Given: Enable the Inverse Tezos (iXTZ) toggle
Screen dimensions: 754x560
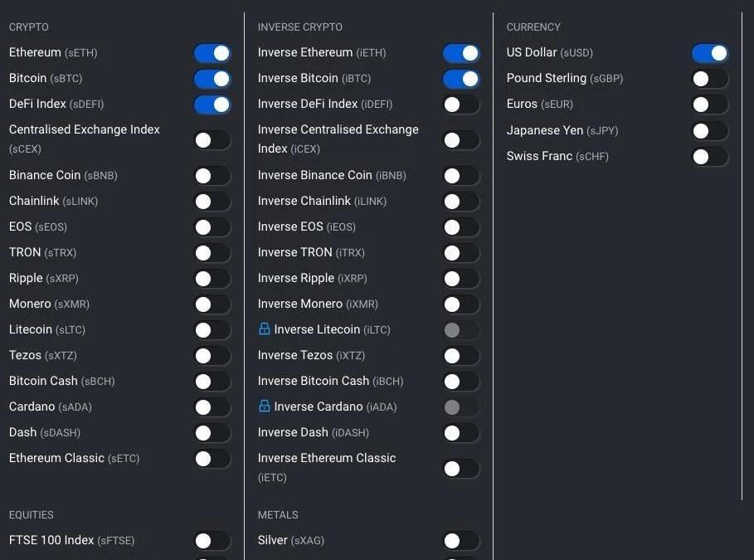Looking at the screenshot, I should pyautogui.click(x=461, y=356).
